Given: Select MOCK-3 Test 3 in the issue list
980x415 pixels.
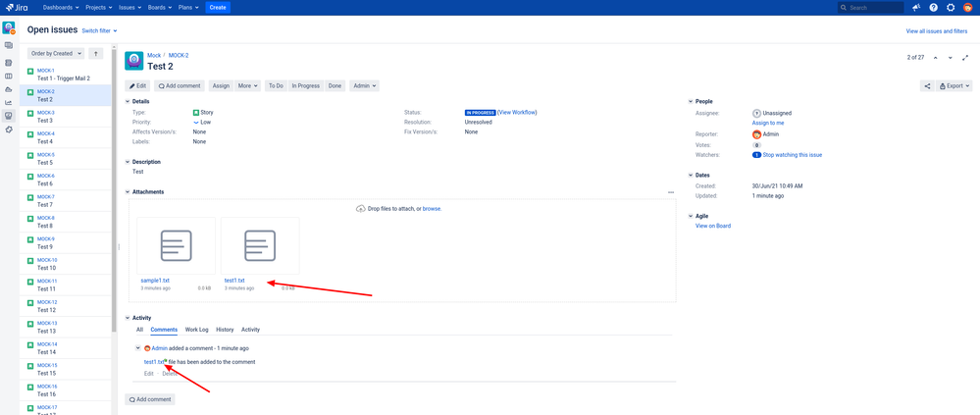Looking at the screenshot, I should click(x=66, y=117).
